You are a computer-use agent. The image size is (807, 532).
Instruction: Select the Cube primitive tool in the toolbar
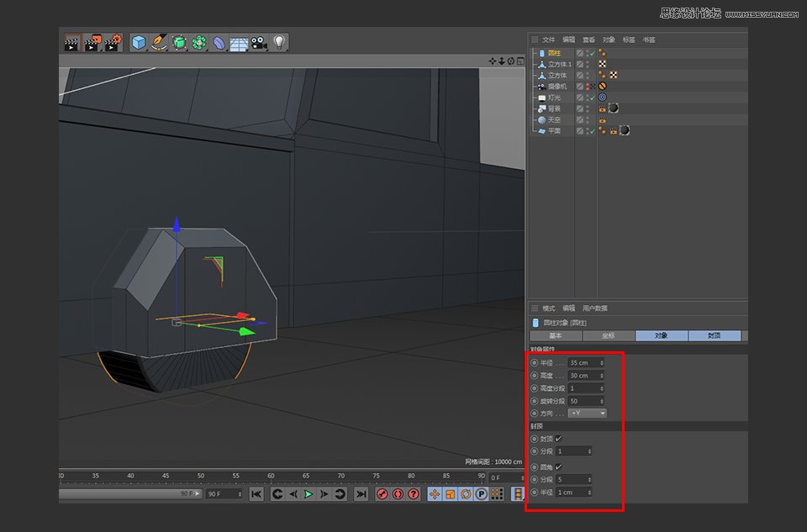coord(137,42)
